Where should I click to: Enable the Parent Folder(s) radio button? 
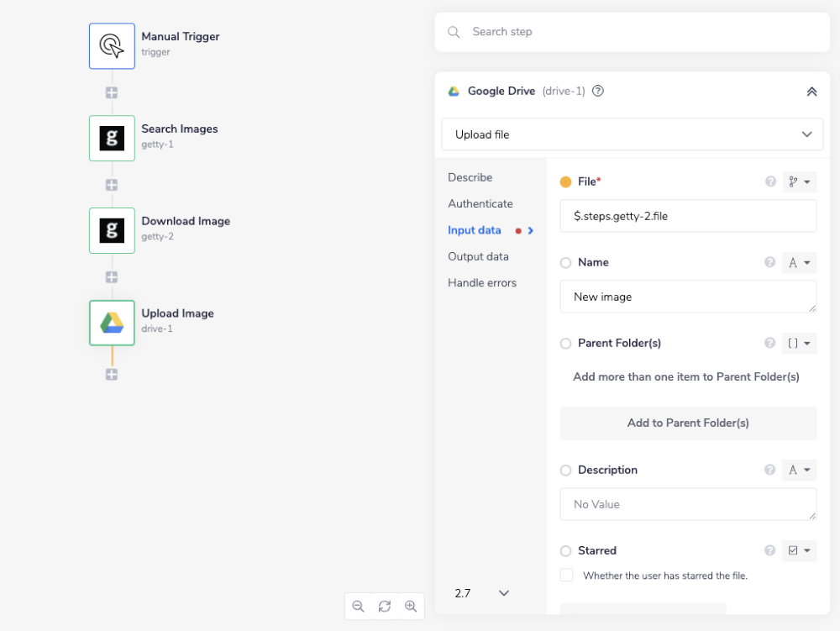(x=565, y=344)
